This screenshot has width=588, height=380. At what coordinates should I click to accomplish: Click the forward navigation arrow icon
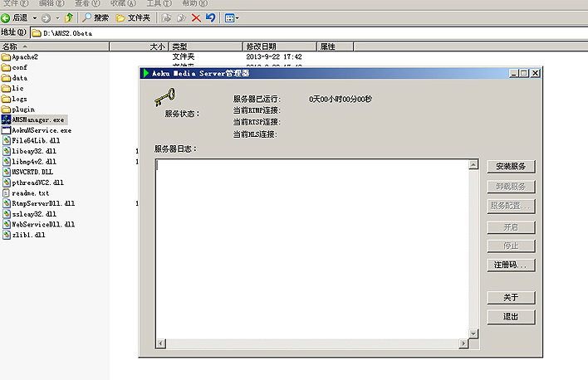click(47, 18)
